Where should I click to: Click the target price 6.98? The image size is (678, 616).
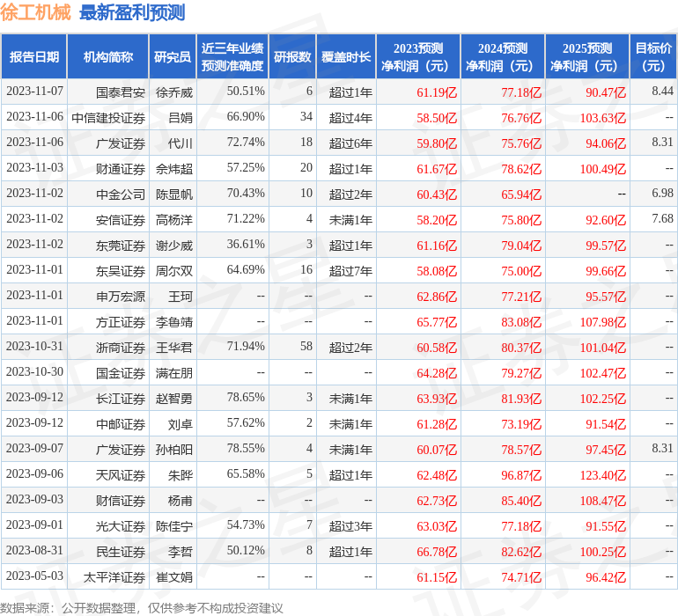pos(662,194)
